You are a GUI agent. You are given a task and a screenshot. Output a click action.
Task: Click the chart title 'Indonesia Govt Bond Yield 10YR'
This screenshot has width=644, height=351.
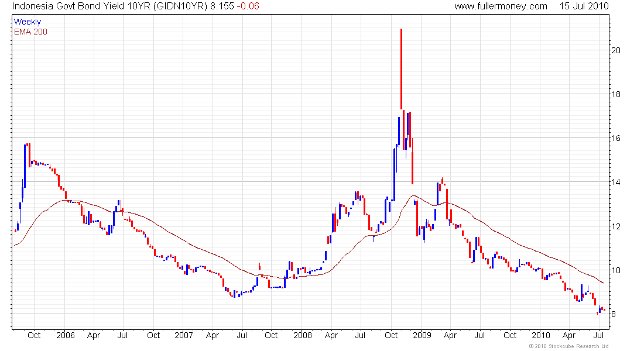pyautogui.click(x=82, y=6)
